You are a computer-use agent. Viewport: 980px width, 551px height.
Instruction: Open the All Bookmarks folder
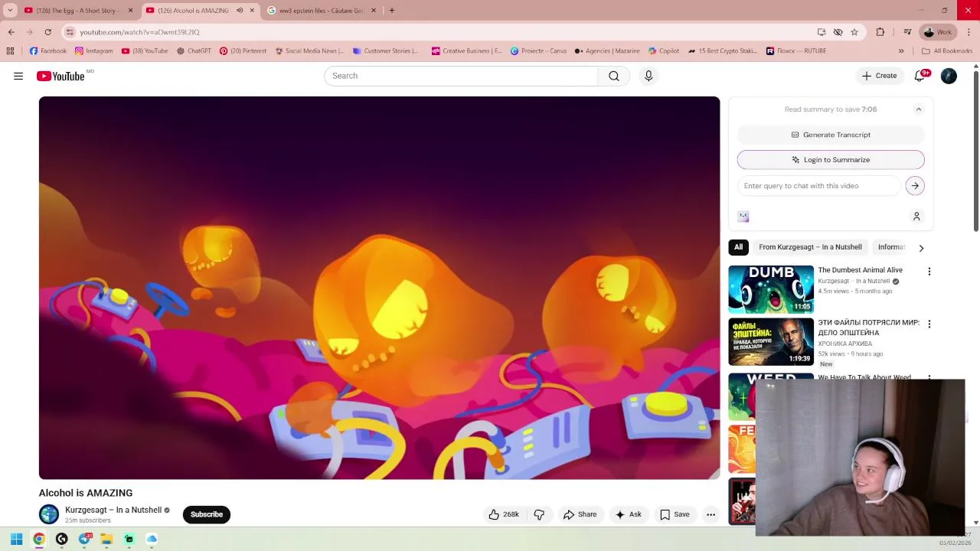(947, 51)
